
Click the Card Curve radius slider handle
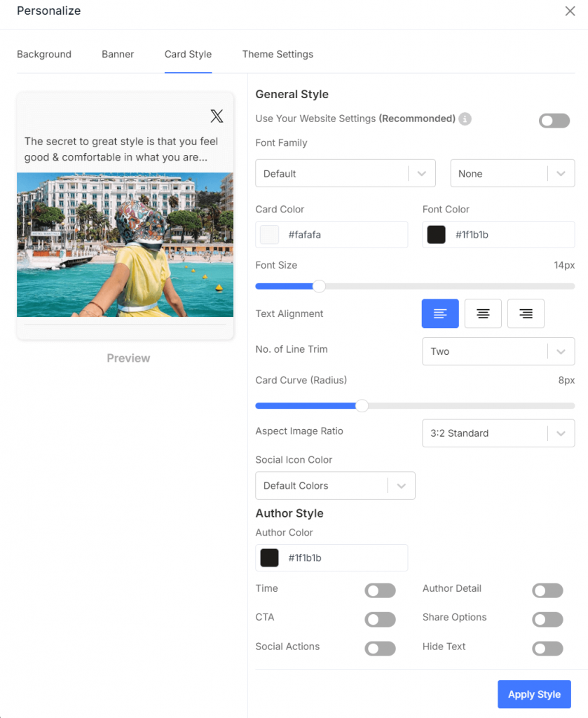(362, 406)
